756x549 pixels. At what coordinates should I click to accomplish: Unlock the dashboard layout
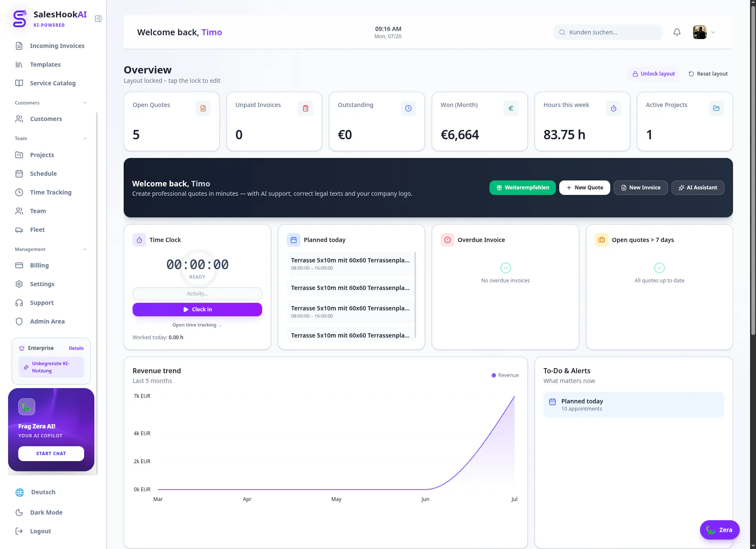click(654, 74)
